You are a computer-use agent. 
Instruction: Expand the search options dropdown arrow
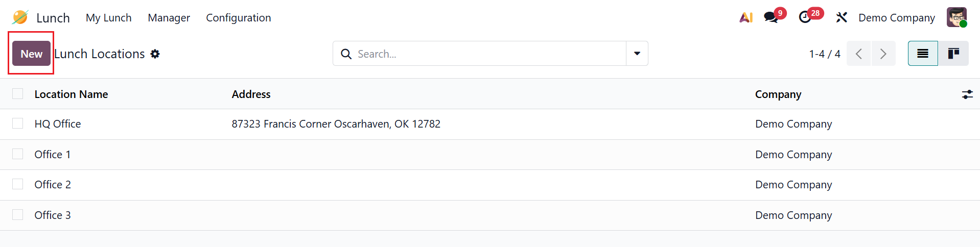[637, 54]
